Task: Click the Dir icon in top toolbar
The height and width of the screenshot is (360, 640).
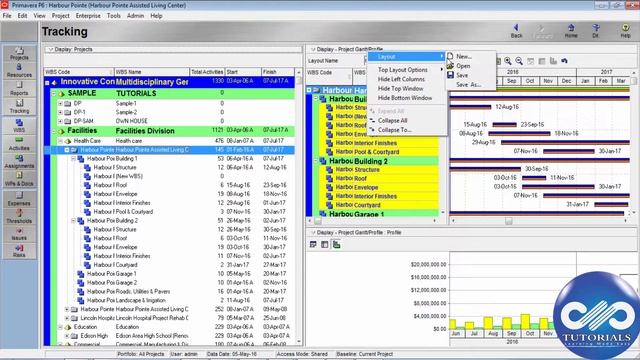Action: (x=596, y=31)
